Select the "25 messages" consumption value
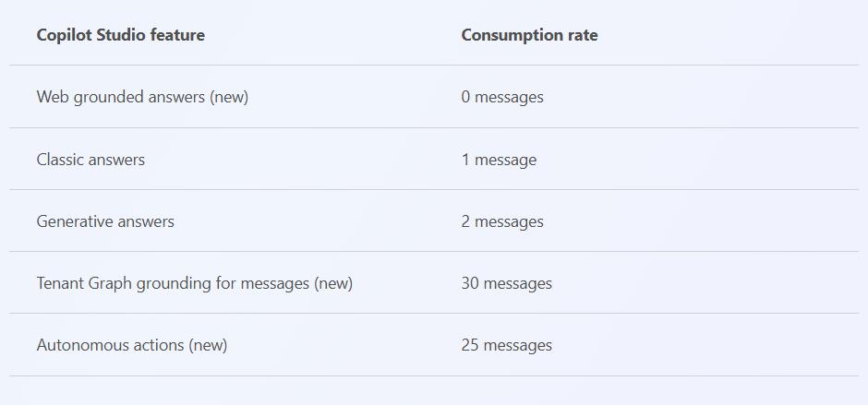Image resolution: width=868 pixels, height=405 pixels. 507,345
